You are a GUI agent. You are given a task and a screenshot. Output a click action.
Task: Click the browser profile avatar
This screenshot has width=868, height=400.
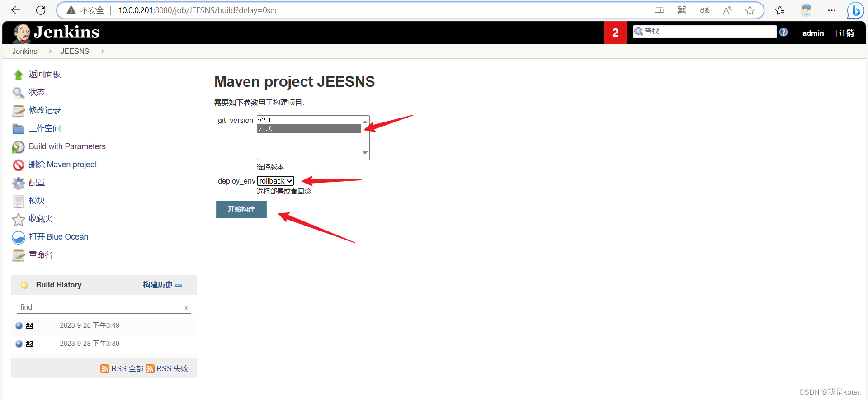(x=806, y=10)
